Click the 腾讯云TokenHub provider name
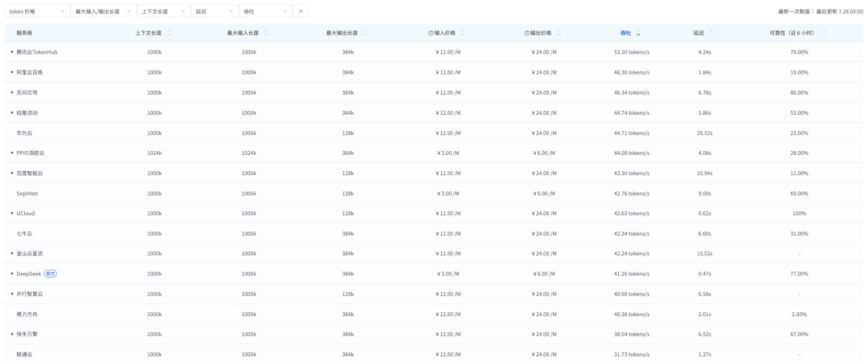The width and height of the screenshot is (868, 362). click(x=37, y=52)
